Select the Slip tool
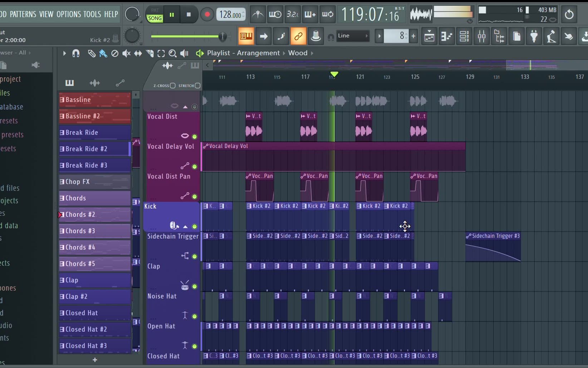This screenshot has width=588, height=368. [x=138, y=53]
